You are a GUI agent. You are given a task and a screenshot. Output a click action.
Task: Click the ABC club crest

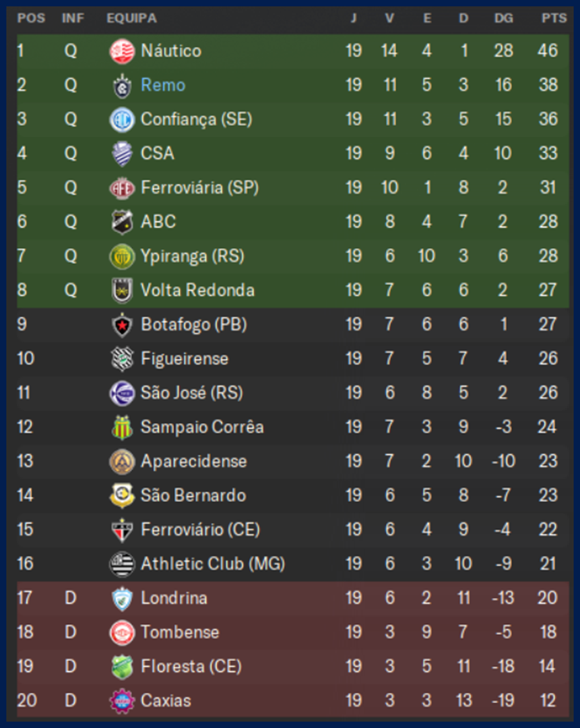point(122,222)
